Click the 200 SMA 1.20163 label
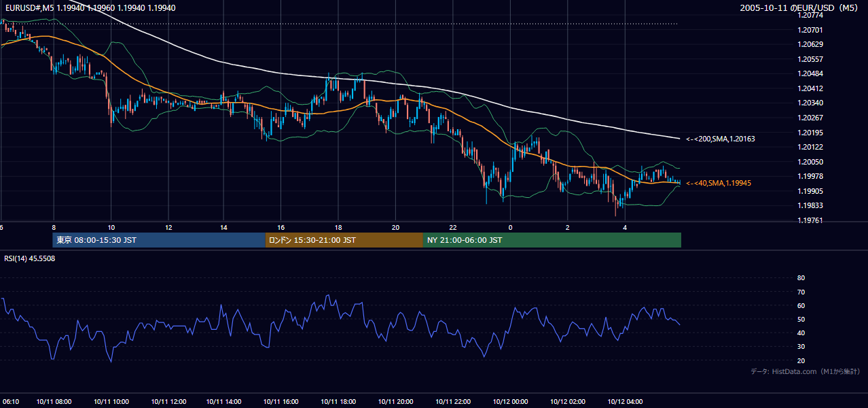This screenshot has height=408, width=868. point(720,139)
